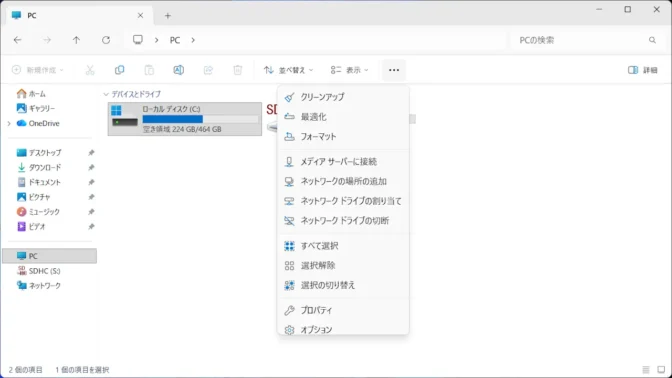Click the Delete trash icon in toolbar

238,70
